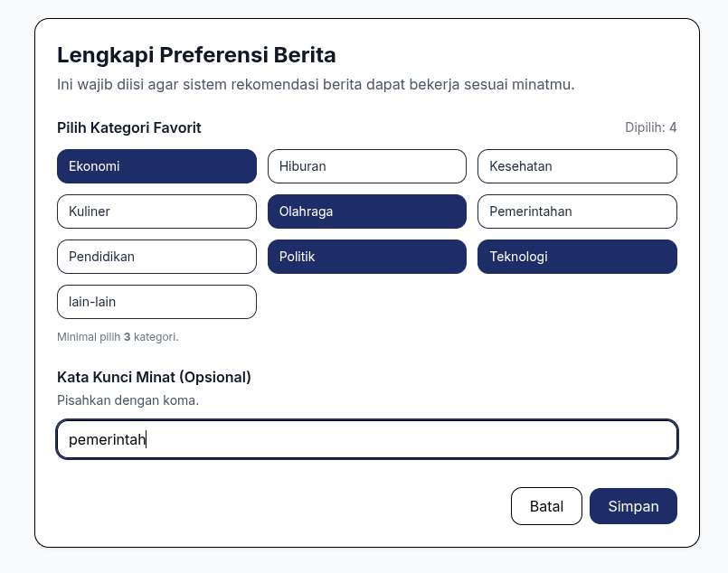Deselect the Ekonomi category chip
Image resolution: width=728 pixels, height=573 pixels.
157,166
